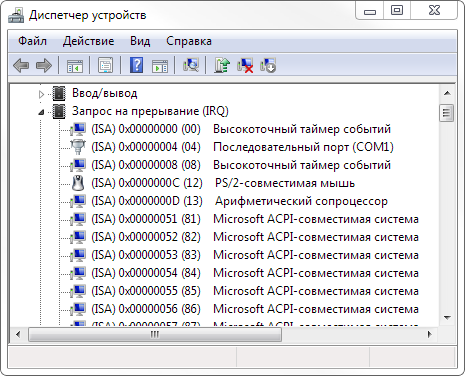Click the vertical scrollbar down arrow
This screenshot has width=465, height=376.
pyautogui.click(x=447, y=318)
